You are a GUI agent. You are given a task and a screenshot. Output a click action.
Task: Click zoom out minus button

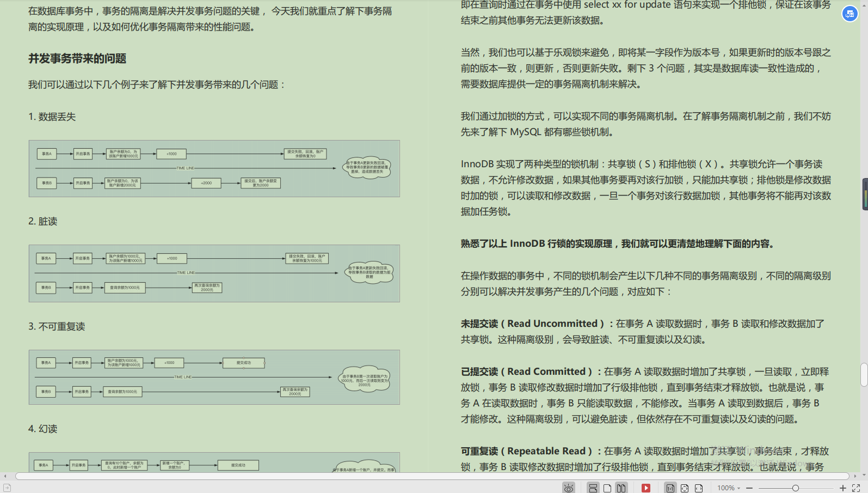pos(749,488)
